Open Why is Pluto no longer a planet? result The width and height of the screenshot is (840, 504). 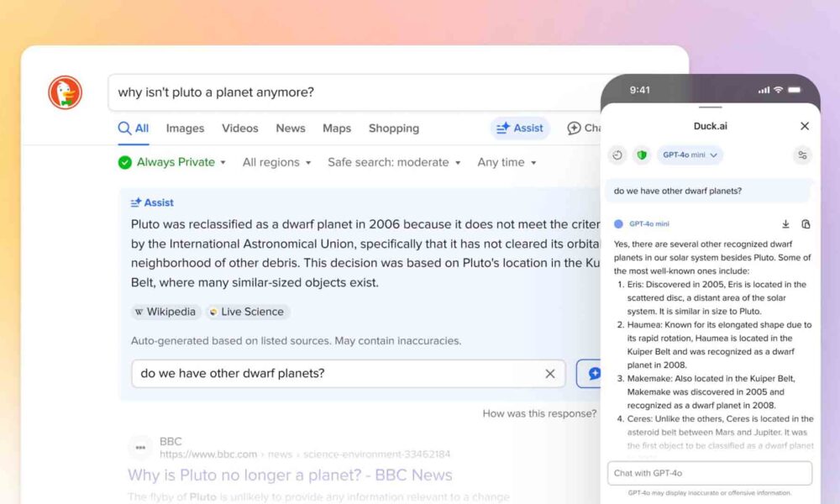290,475
